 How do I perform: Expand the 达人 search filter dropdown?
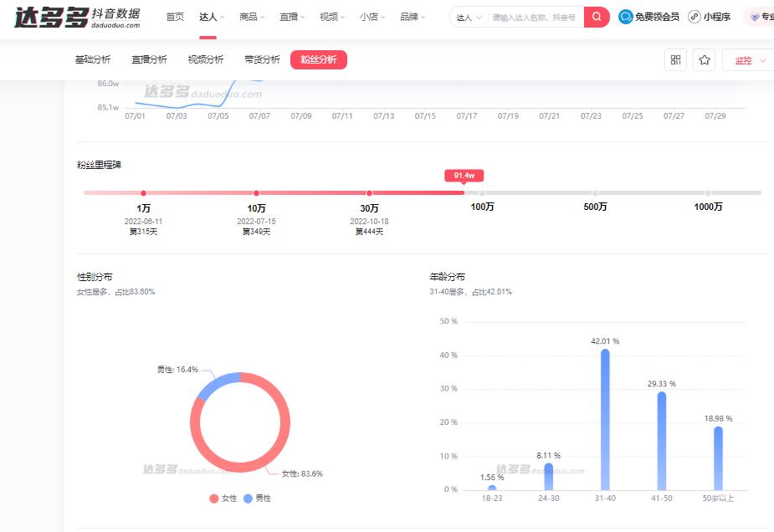click(x=467, y=16)
